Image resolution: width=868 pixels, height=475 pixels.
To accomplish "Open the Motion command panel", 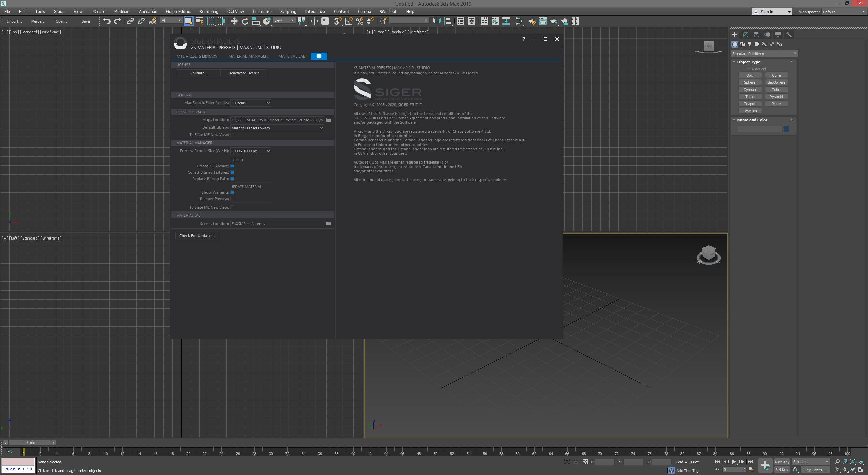I will tap(767, 34).
